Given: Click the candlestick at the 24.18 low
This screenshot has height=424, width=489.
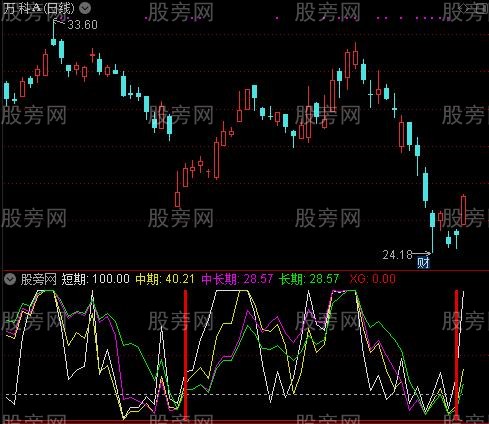Looking at the screenshot, I should (432, 231).
